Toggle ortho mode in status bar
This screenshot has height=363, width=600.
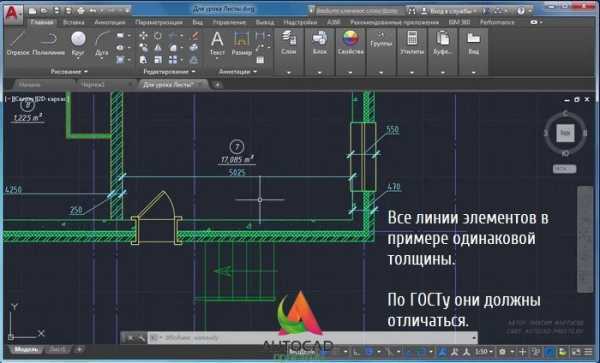pyautogui.click(x=356, y=351)
